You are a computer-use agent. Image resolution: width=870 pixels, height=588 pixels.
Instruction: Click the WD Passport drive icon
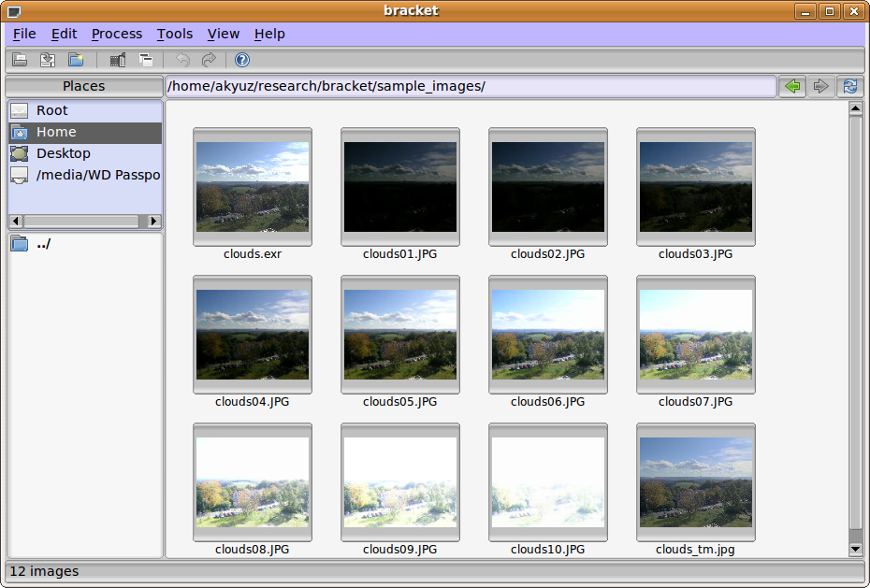pos(20,175)
